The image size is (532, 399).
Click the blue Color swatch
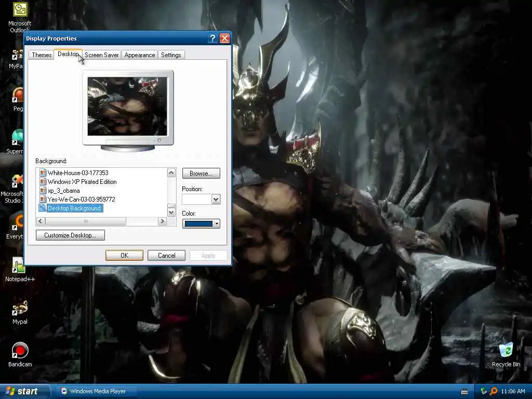point(198,223)
